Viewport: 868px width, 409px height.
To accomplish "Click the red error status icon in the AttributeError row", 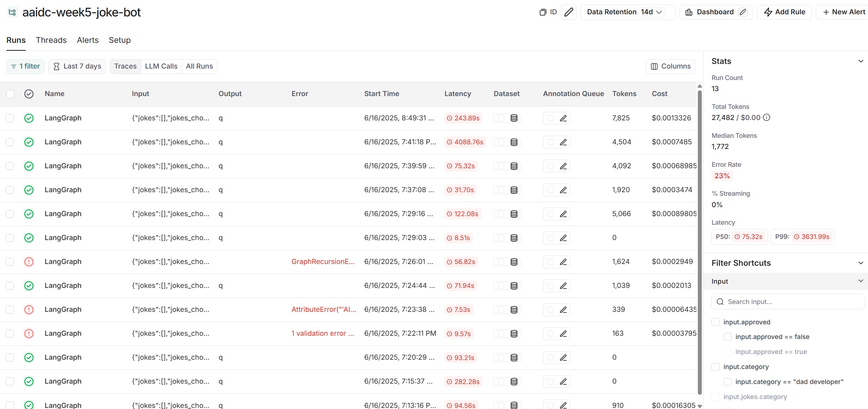I will point(29,310).
